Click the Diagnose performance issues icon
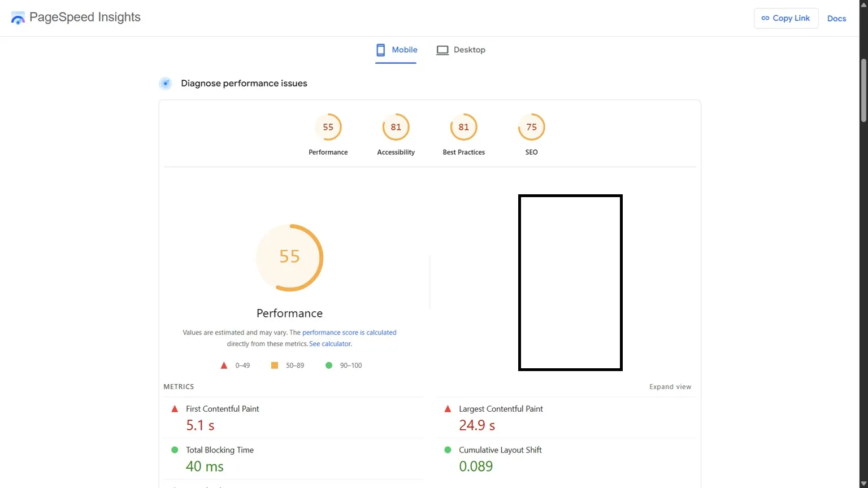 [x=166, y=84]
